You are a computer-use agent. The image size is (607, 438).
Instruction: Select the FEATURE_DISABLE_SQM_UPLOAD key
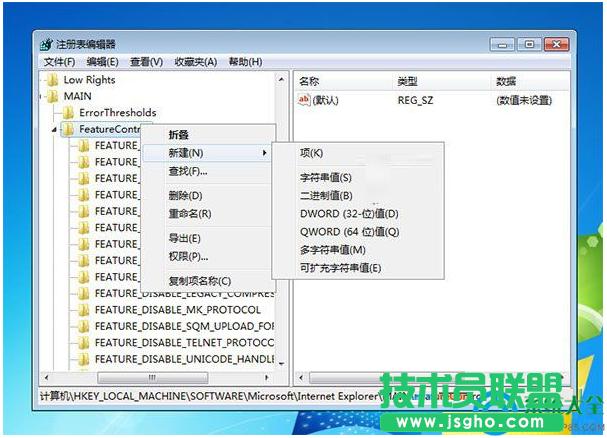[x=185, y=326]
